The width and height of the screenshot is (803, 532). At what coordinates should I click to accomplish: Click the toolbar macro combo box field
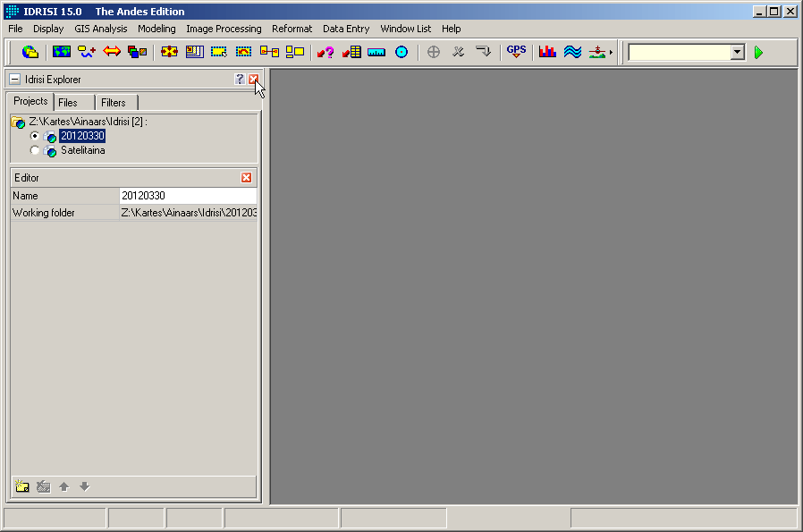pyautogui.click(x=680, y=52)
